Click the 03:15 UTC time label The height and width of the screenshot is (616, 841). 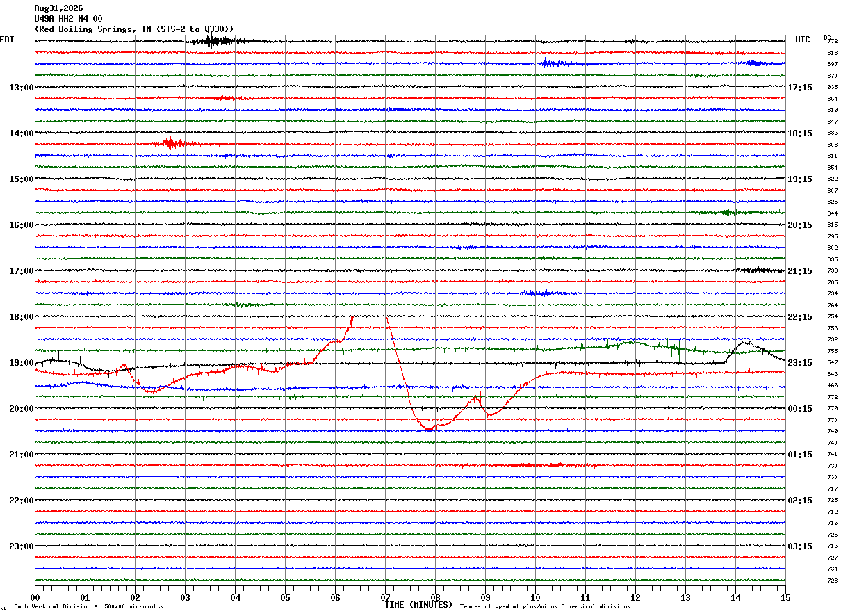[800, 546]
